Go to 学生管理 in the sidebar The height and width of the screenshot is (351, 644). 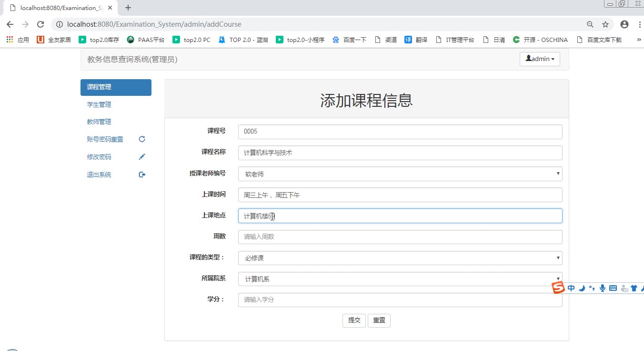(99, 104)
